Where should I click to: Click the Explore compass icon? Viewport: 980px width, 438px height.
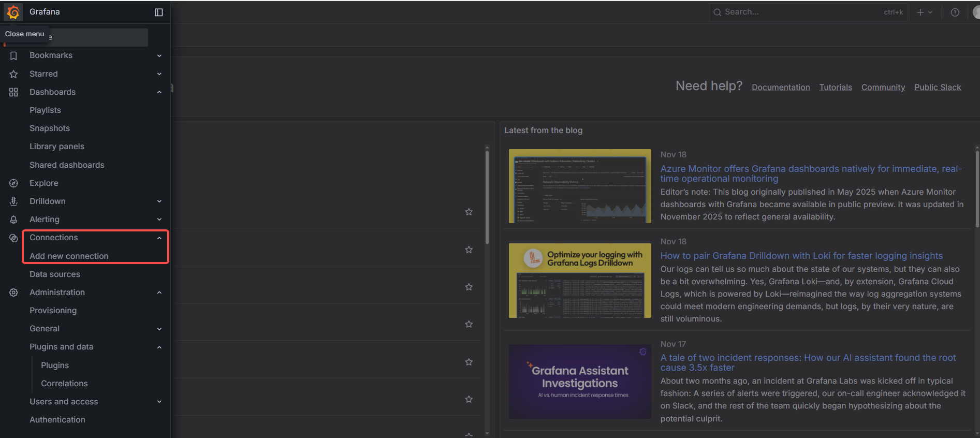pyautogui.click(x=13, y=183)
